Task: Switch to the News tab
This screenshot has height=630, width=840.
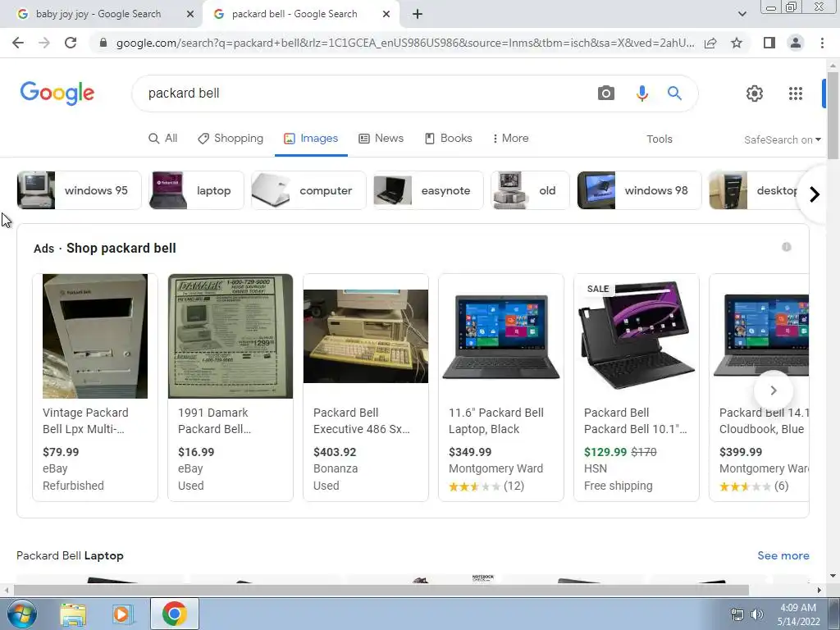Action: pos(381,138)
